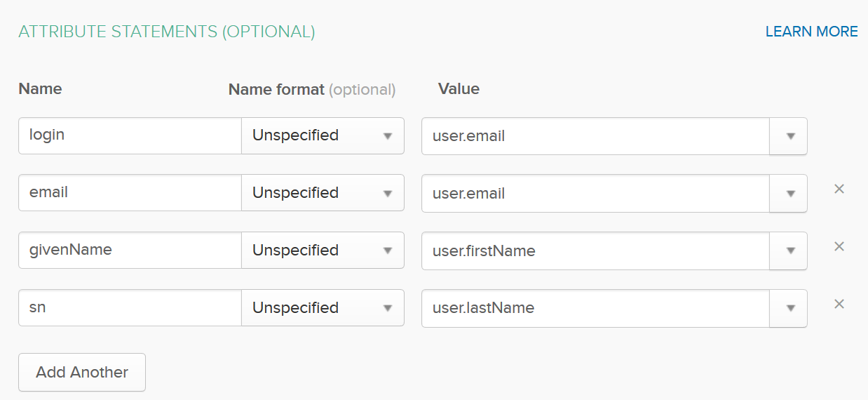Click the Add Another button
Image resolution: width=868 pixels, height=400 pixels.
(82, 372)
